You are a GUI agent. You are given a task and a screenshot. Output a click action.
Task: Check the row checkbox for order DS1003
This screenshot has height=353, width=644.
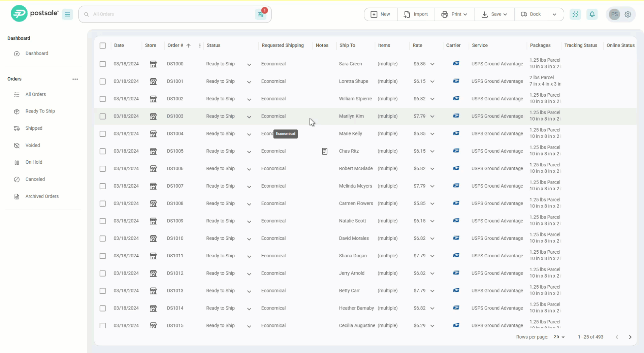coord(103,116)
